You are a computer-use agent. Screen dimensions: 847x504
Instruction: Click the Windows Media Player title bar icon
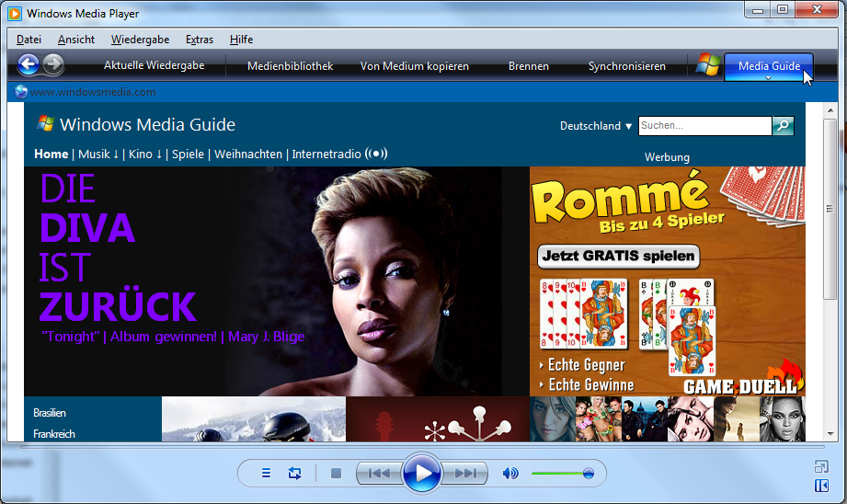point(15,14)
